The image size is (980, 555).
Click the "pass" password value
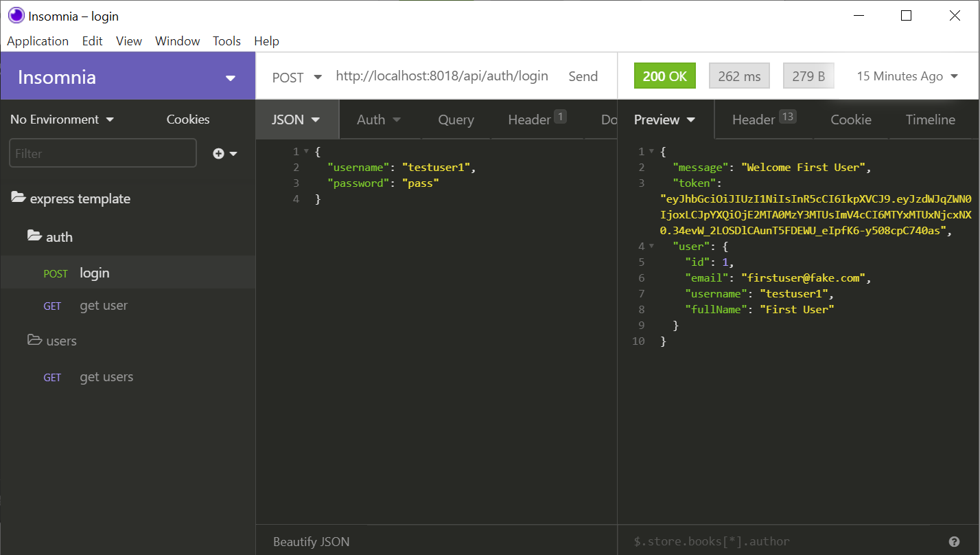[x=420, y=183]
